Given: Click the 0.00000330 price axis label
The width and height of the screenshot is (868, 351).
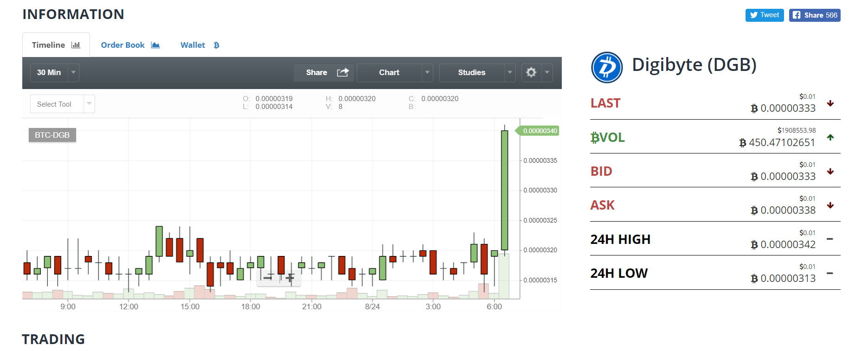Looking at the screenshot, I should pyautogui.click(x=540, y=190).
